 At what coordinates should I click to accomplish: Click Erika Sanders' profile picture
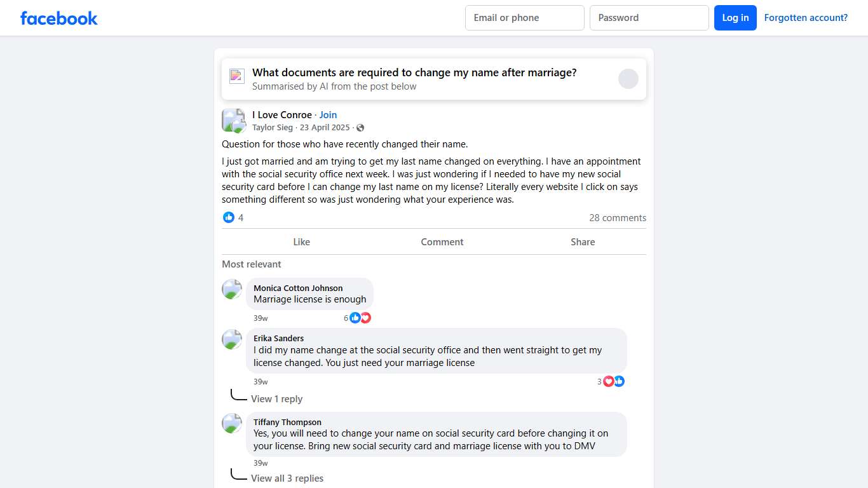(x=232, y=339)
